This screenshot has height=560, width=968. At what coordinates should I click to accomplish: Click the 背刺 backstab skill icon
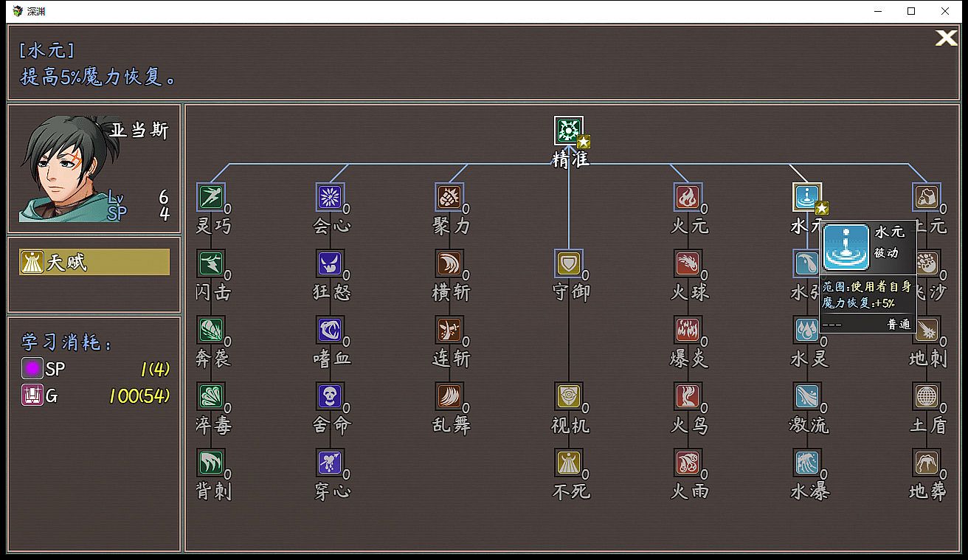(211, 463)
